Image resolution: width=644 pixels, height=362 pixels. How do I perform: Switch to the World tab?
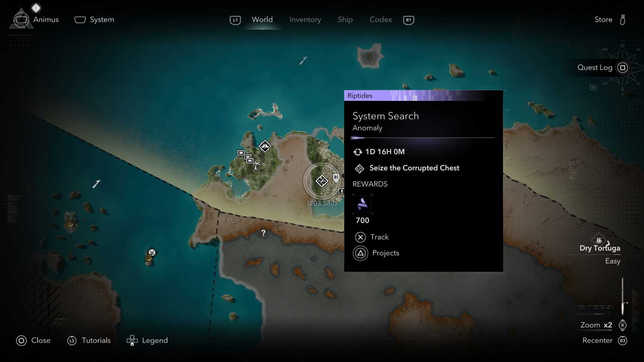coord(262,20)
